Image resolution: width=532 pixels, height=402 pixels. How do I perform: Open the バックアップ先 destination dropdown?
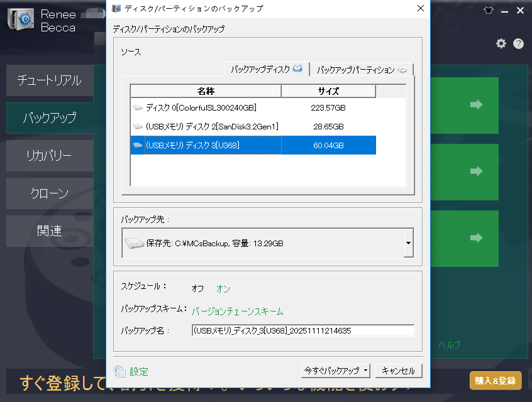coord(409,243)
